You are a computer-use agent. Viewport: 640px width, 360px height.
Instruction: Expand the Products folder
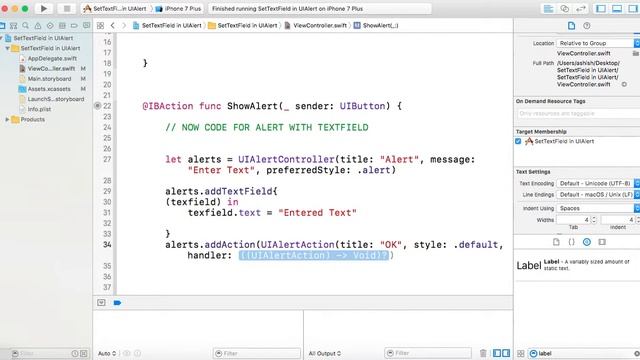7,120
